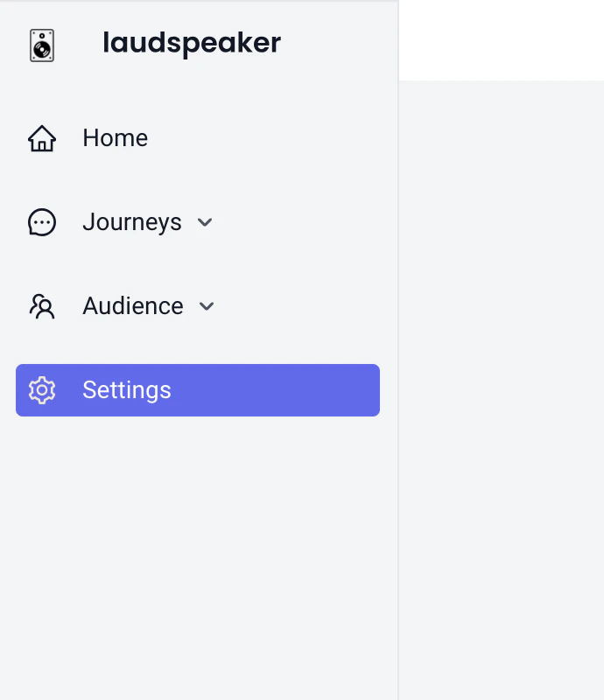The height and width of the screenshot is (700, 604).
Task: Select Journeys in the sidebar
Action: 131,222
